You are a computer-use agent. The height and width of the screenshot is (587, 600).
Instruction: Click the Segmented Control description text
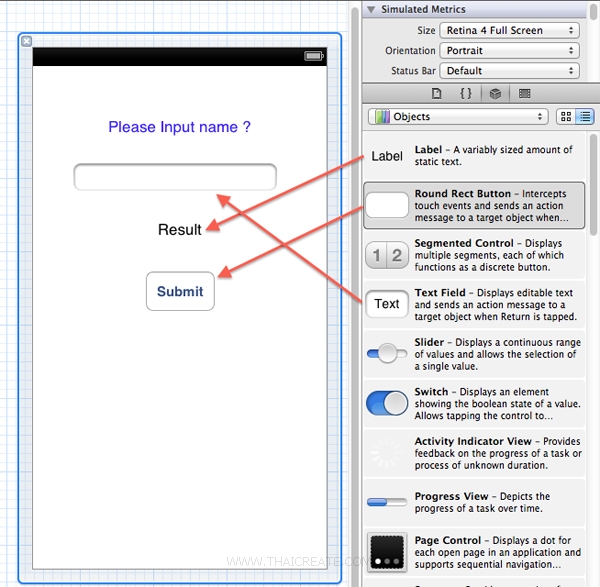tap(489, 255)
